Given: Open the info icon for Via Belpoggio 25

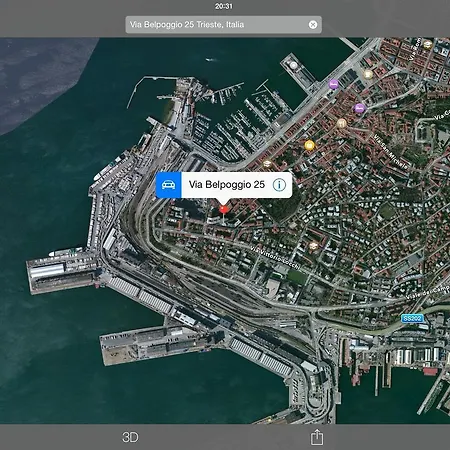Looking at the screenshot, I should 279,185.
